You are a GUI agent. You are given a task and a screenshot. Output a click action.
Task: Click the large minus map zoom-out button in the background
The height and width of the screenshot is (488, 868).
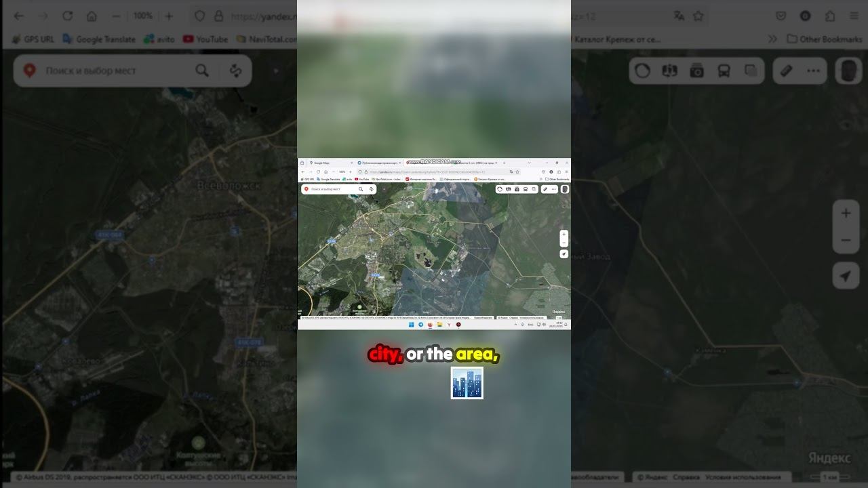846,241
